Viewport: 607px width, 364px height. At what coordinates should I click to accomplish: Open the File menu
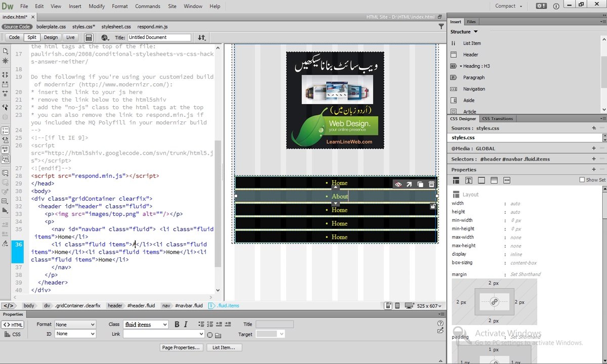24,6
